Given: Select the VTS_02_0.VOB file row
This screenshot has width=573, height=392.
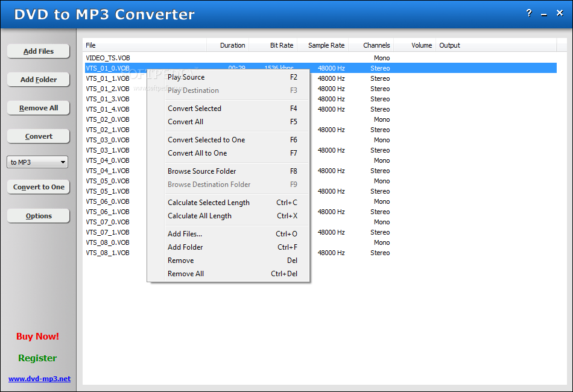Looking at the screenshot, I should pos(107,119).
